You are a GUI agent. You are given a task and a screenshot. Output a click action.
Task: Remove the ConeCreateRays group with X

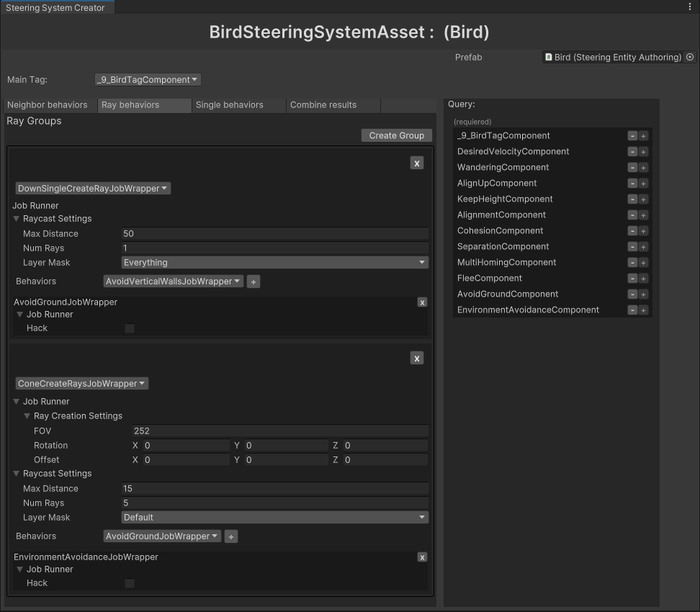point(416,359)
